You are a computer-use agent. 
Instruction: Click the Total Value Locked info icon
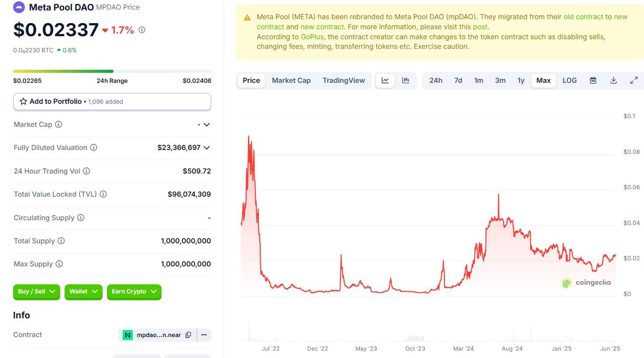pyautogui.click(x=103, y=194)
